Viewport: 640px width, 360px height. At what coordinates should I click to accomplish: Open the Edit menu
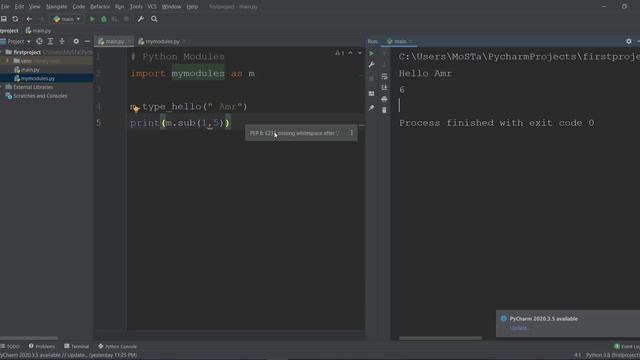pyautogui.click(x=19, y=7)
